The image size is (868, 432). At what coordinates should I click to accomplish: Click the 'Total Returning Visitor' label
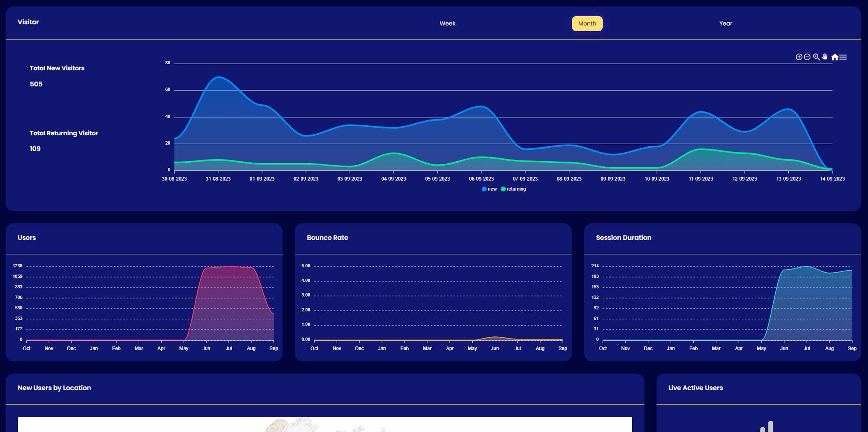click(64, 133)
